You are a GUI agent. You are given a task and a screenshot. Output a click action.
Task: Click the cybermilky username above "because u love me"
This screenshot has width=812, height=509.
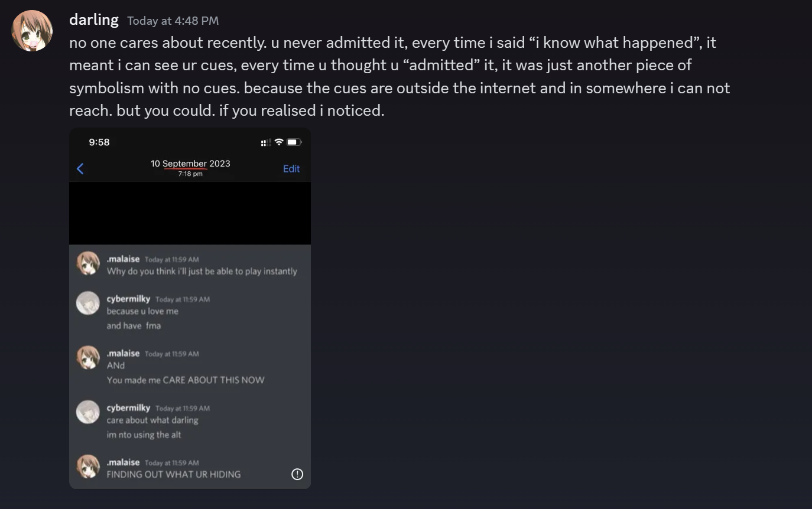(x=128, y=299)
